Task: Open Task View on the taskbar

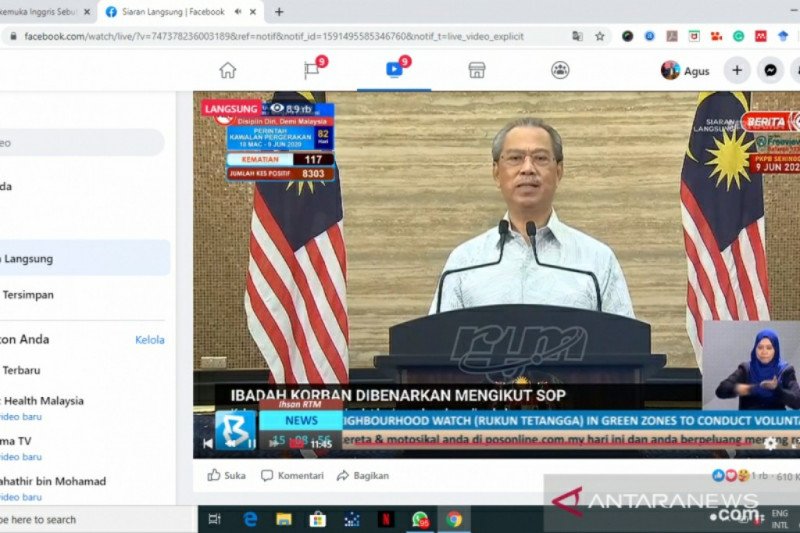Action: pyautogui.click(x=215, y=519)
